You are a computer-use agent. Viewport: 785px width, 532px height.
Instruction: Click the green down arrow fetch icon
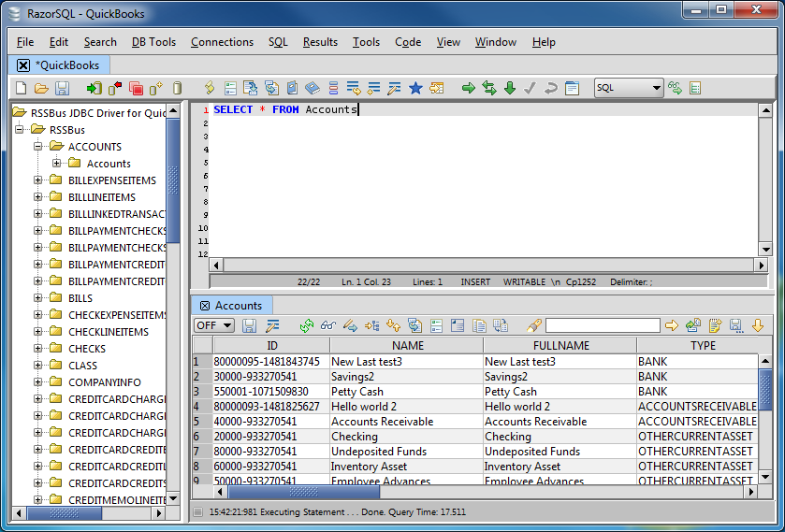point(510,88)
